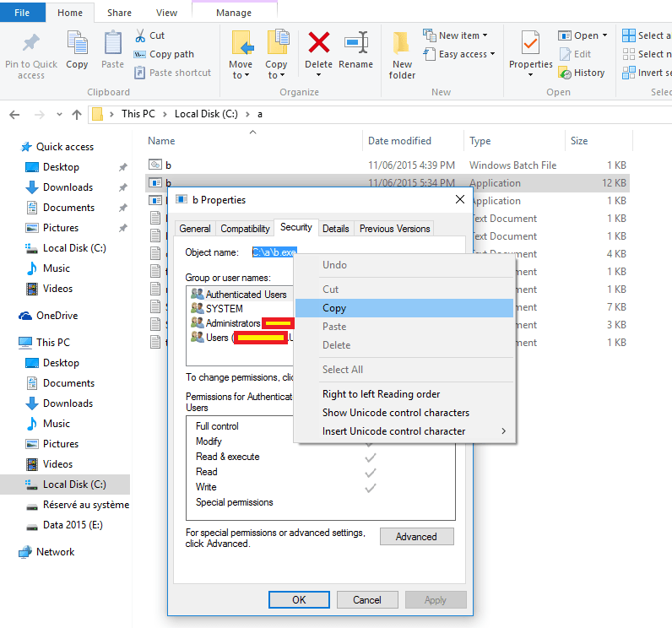
Task: Open OneDrive in the navigation pane
Action: click(x=48, y=316)
